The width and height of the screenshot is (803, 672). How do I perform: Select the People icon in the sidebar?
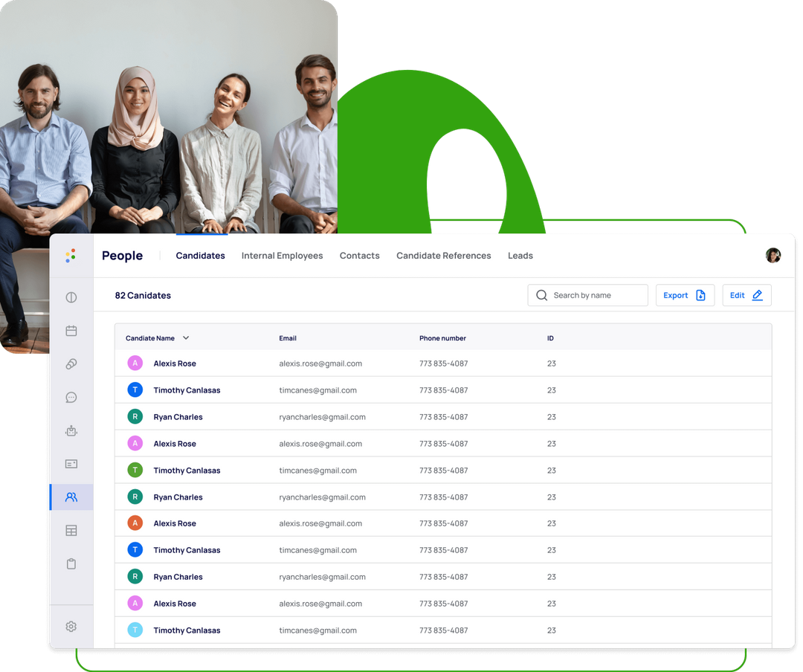click(71, 497)
